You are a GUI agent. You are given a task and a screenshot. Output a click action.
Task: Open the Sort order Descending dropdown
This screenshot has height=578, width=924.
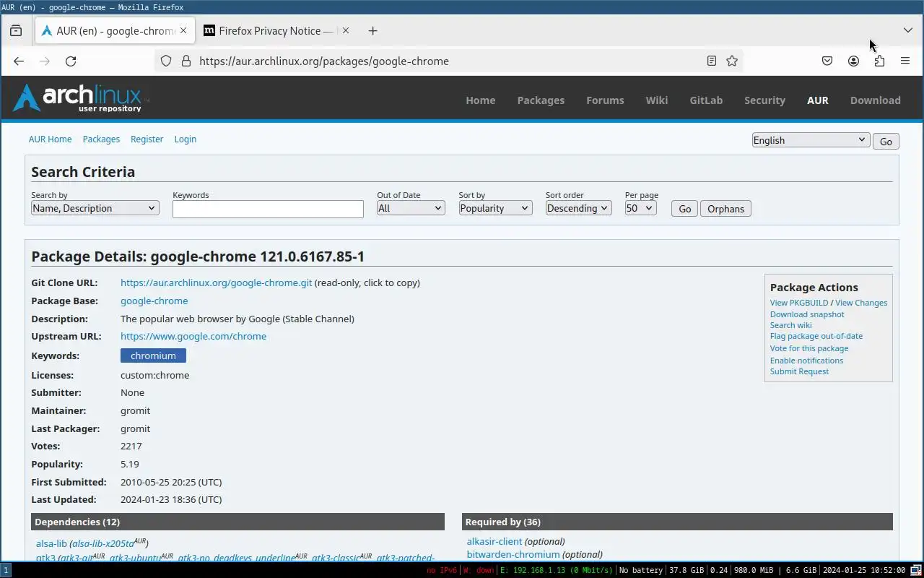coord(578,208)
